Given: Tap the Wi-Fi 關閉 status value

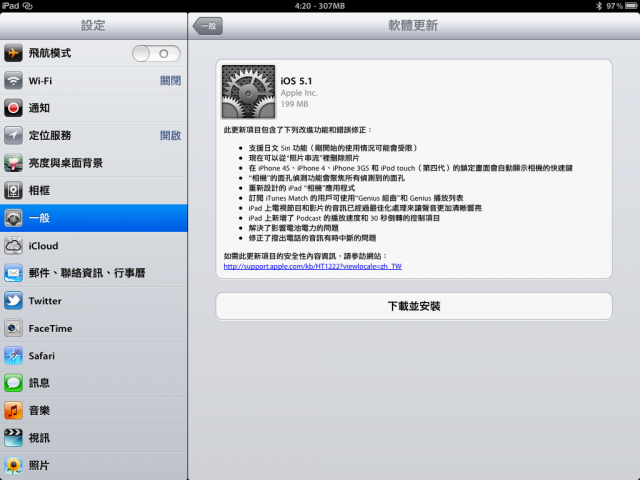Looking at the screenshot, I should tap(170, 81).
